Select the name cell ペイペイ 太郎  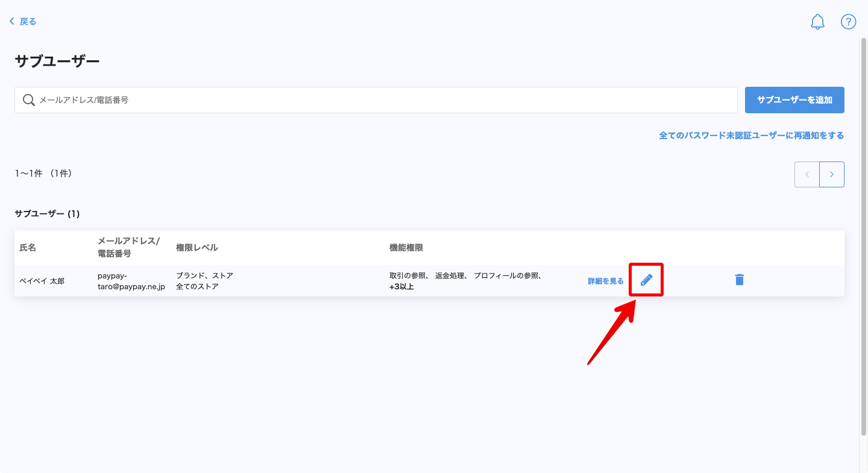click(42, 281)
